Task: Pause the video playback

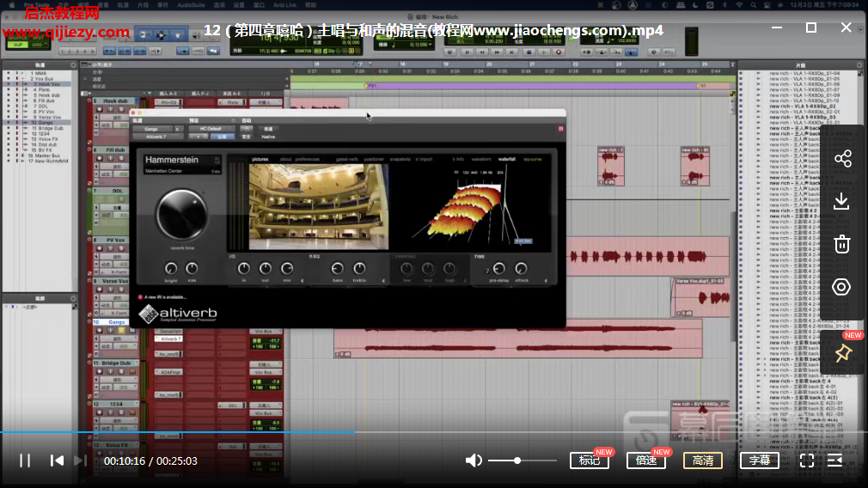Action: [x=25, y=461]
